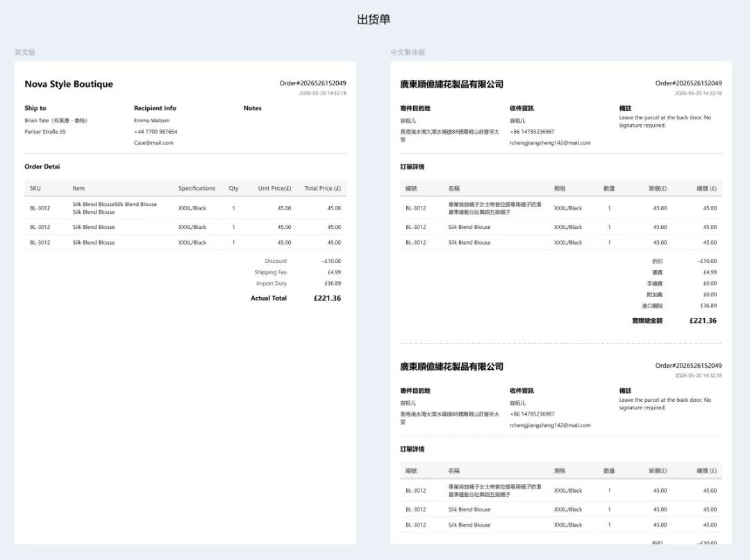Click the 總價 (£) header in the first Chinese slip
Screen dimensions: 750x560
click(706, 188)
